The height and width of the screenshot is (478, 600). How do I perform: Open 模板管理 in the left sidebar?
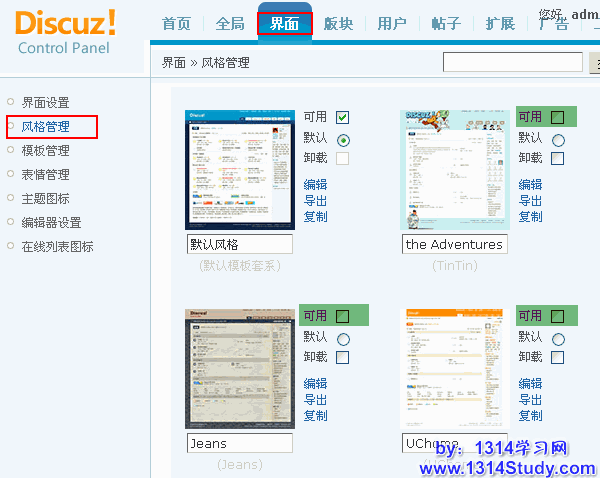pyautogui.click(x=46, y=151)
